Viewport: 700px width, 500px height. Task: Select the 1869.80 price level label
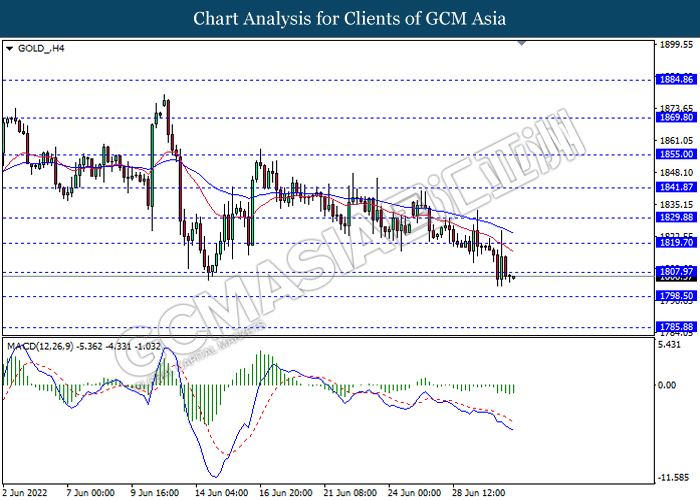(677, 117)
